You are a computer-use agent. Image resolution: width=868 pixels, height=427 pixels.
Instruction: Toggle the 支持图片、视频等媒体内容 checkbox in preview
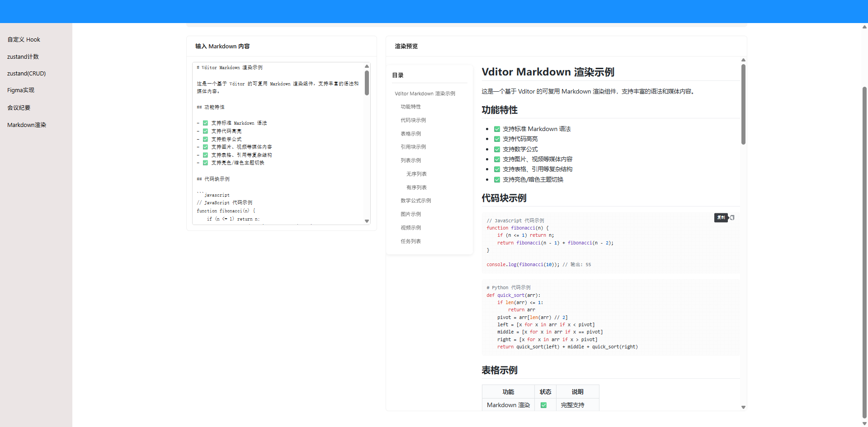pyautogui.click(x=497, y=160)
